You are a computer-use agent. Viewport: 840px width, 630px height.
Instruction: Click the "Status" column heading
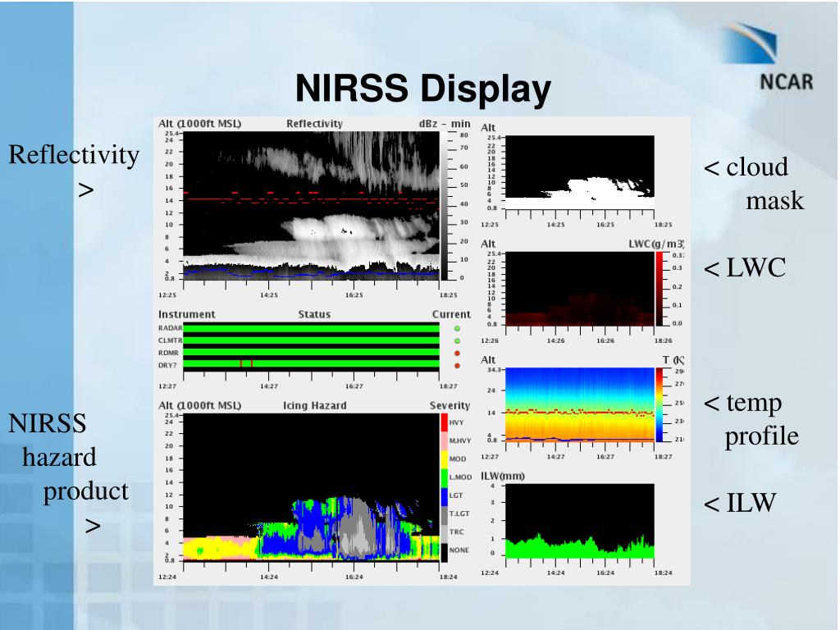[x=314, y=314]
